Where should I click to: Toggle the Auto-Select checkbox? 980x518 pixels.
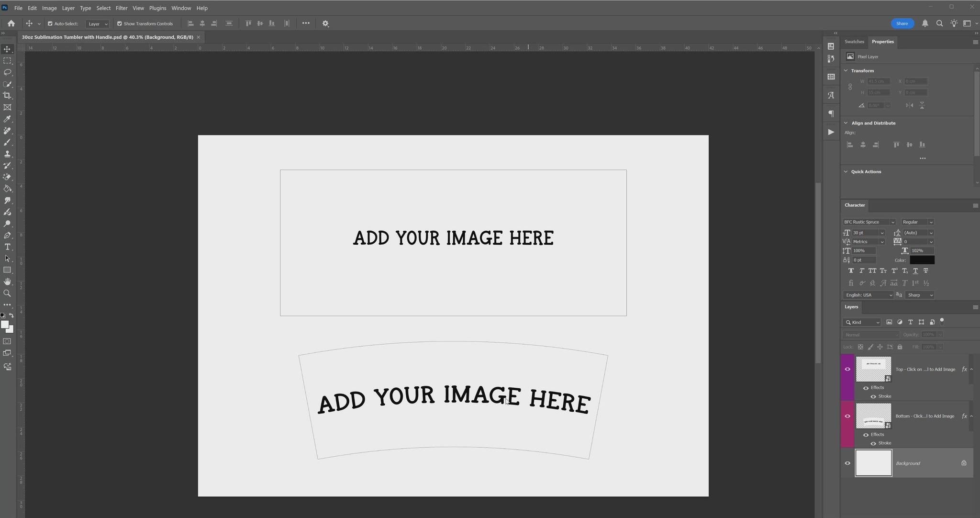click(x=50, y=23)
